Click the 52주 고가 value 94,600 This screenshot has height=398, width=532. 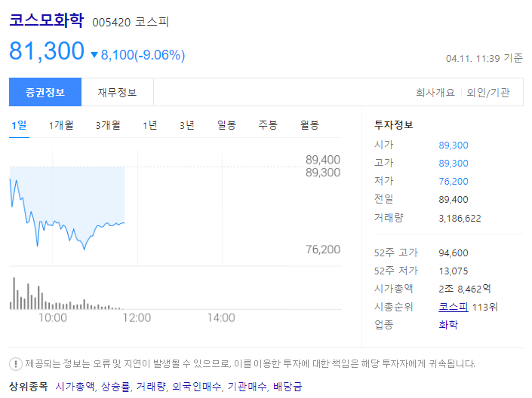pos(454,253)
